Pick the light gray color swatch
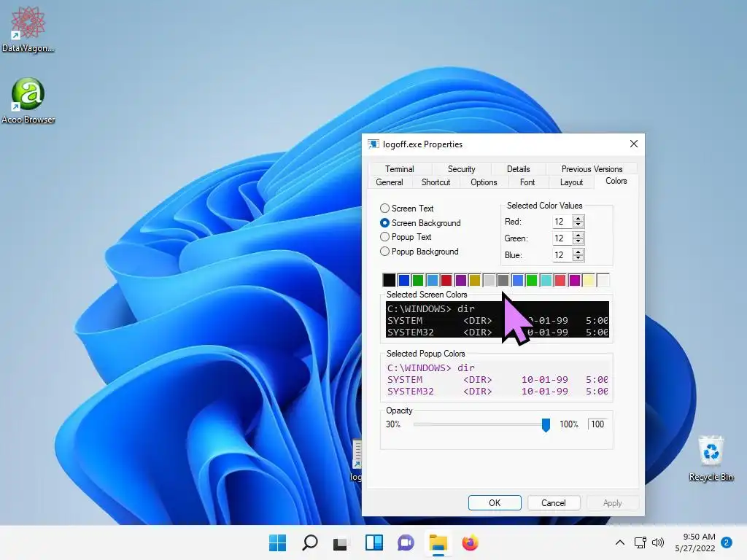Viewport: 747px width, 560px height. point(489,280)
